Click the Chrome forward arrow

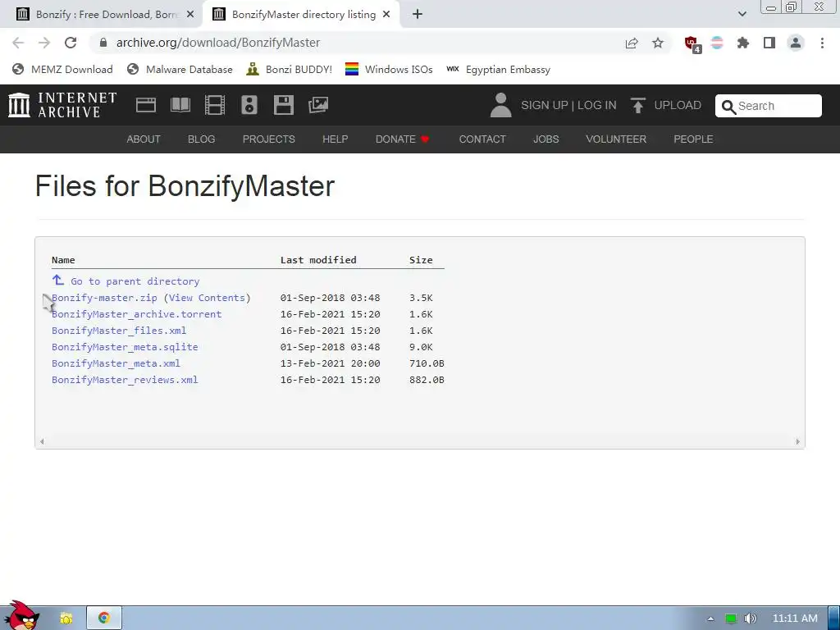point(44,43)
